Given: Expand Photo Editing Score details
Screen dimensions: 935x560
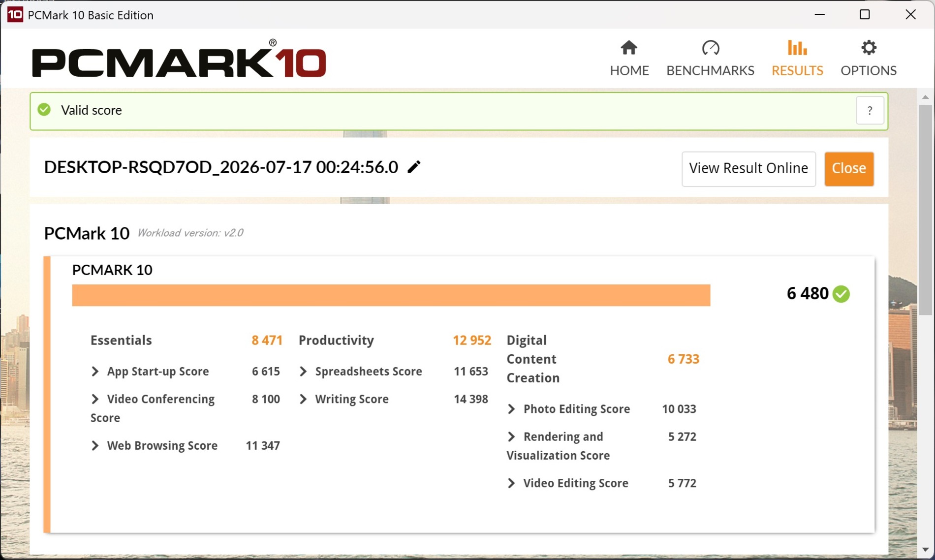Looking at the screenshot, I should coord(511,409).
